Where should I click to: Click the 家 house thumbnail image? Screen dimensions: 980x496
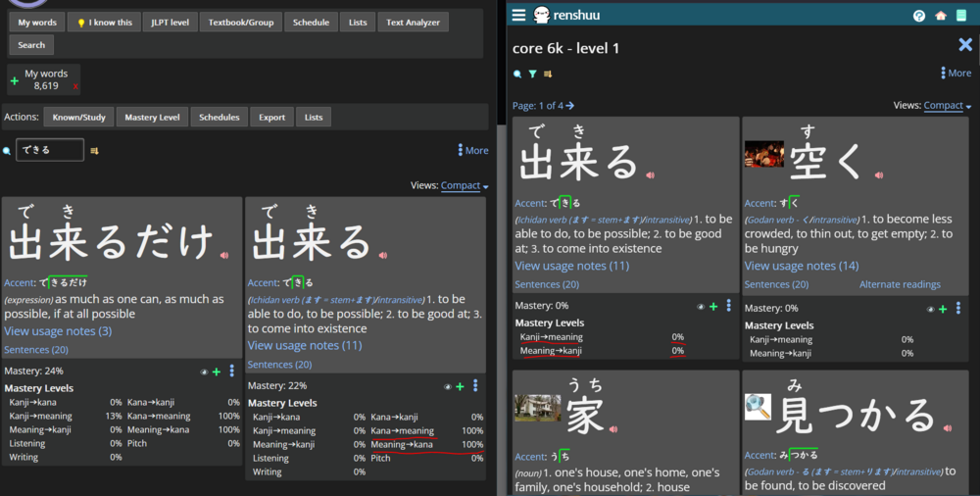(x=537, y=408)
